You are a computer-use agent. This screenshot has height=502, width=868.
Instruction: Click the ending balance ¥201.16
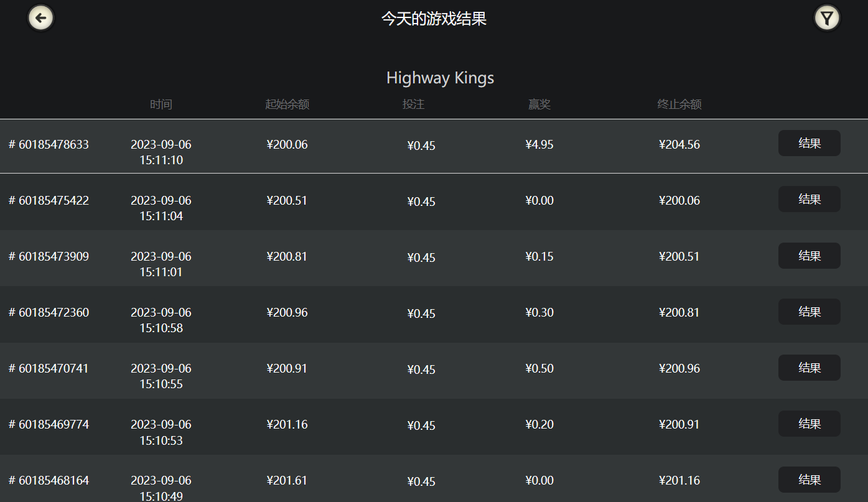click(679, 481)
